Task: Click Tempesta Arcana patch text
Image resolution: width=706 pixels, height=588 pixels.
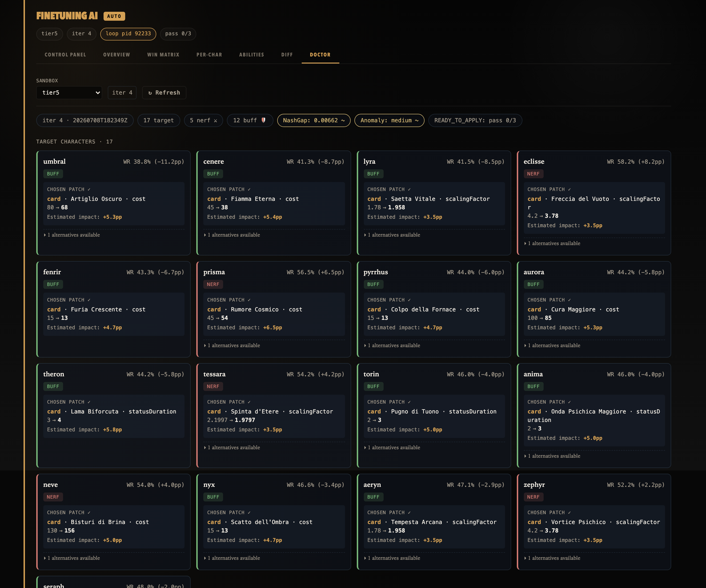Action: (x=432, y=522)
